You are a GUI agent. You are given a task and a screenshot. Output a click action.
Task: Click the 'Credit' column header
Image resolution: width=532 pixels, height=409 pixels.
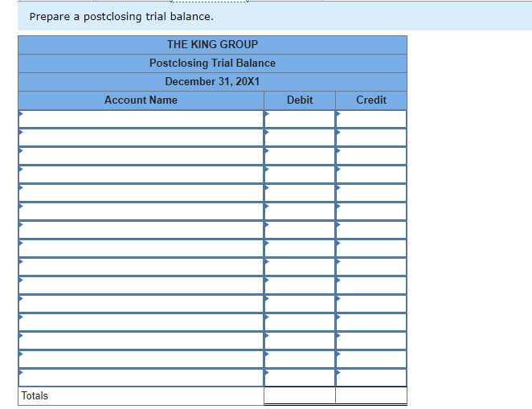pos(371,100)
